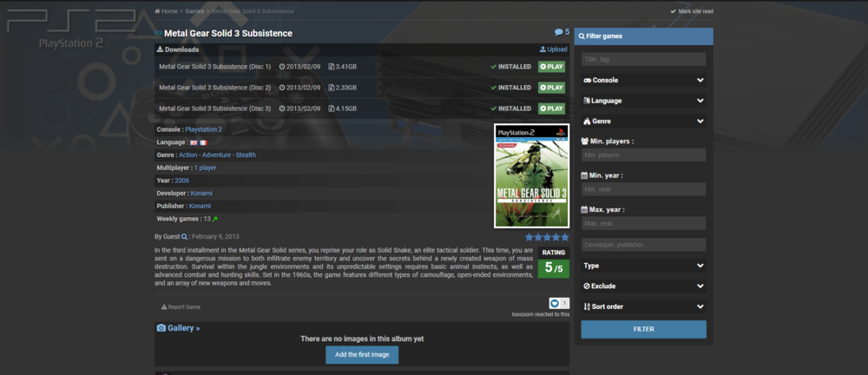Click the blue FILTER button
The height and width of the screenshot is (375, 868).
[x=643, y=330]
